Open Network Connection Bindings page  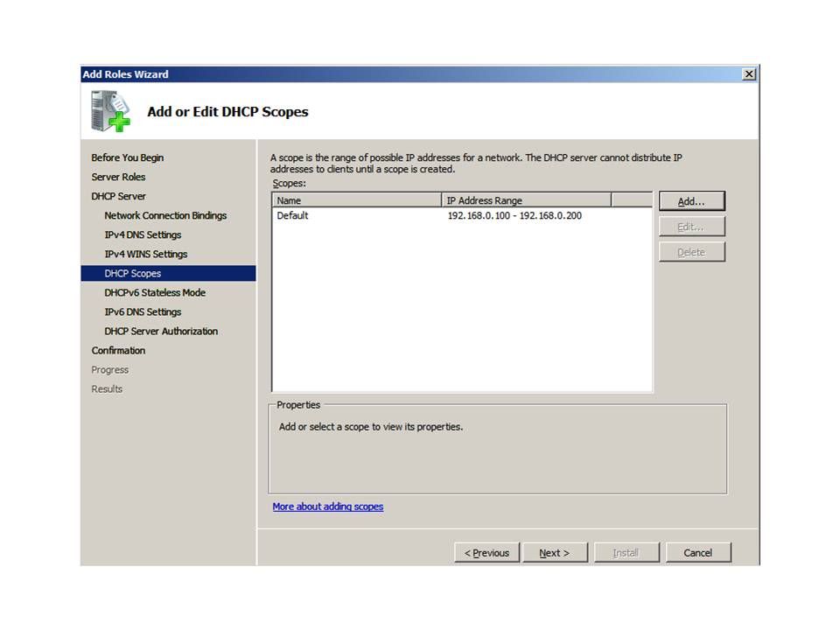click(165, 215)
